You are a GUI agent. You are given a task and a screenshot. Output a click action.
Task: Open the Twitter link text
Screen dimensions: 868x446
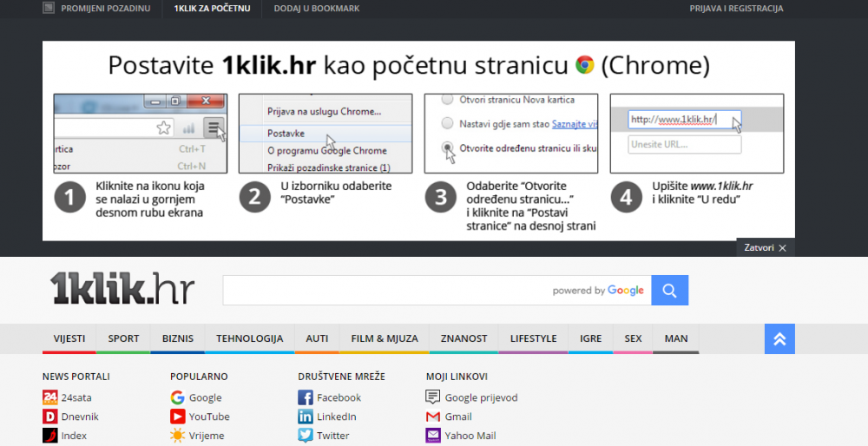point(333,436)
